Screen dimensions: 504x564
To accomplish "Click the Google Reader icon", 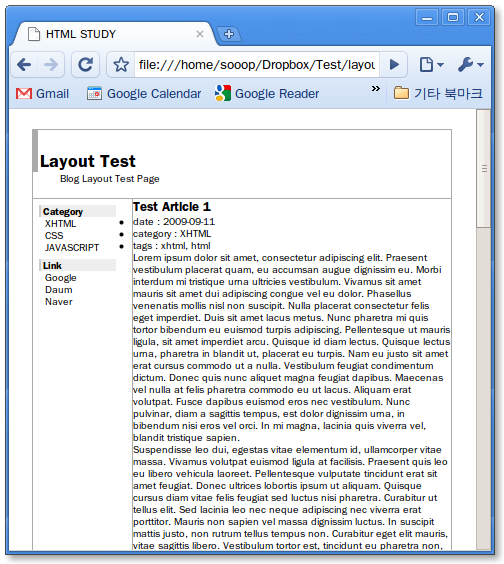I will point(223,93).
